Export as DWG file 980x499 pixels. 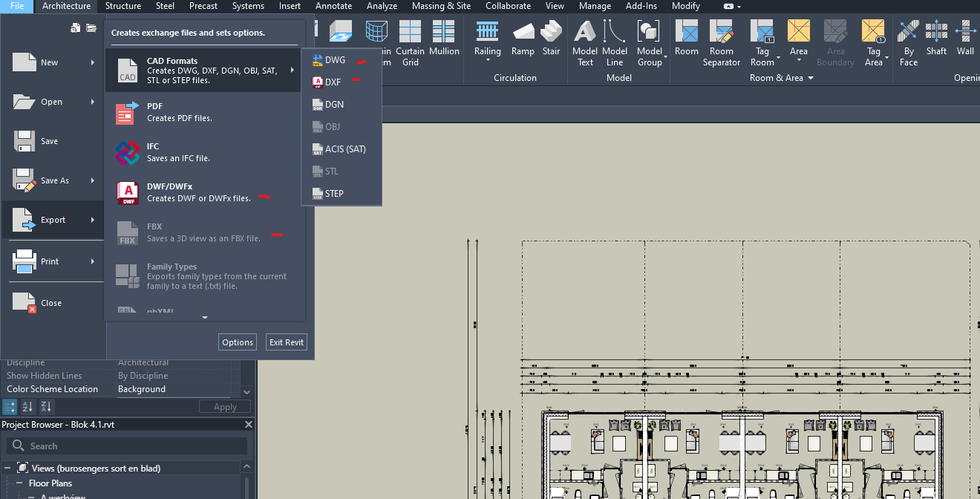[335, 60]
